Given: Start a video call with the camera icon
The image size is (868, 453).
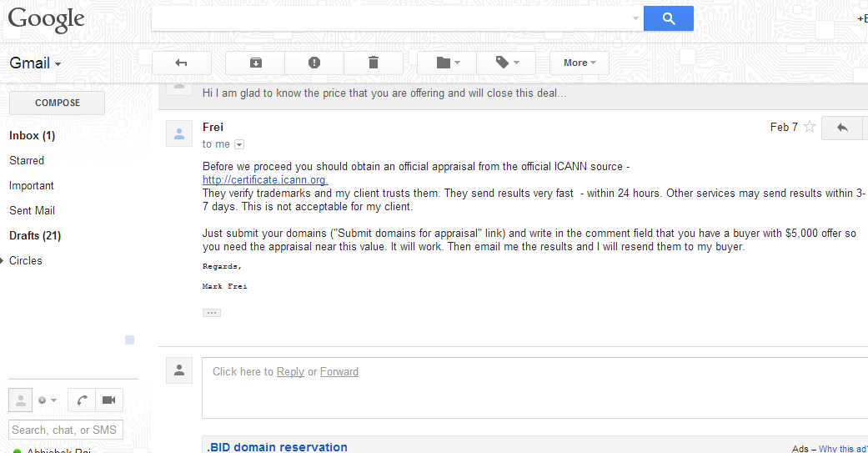Looking at the screenshot, I should coord(108,400).
